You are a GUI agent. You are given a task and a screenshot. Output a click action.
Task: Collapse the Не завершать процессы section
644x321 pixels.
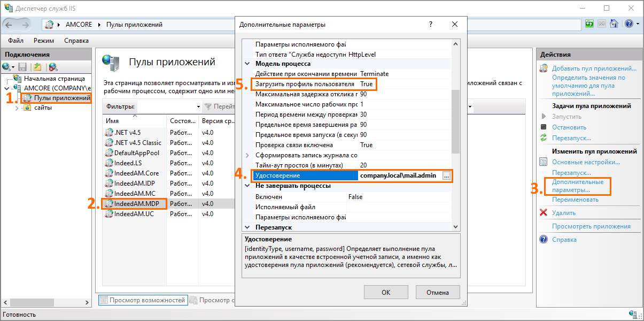pyautogui.click(x=247, y=186)
